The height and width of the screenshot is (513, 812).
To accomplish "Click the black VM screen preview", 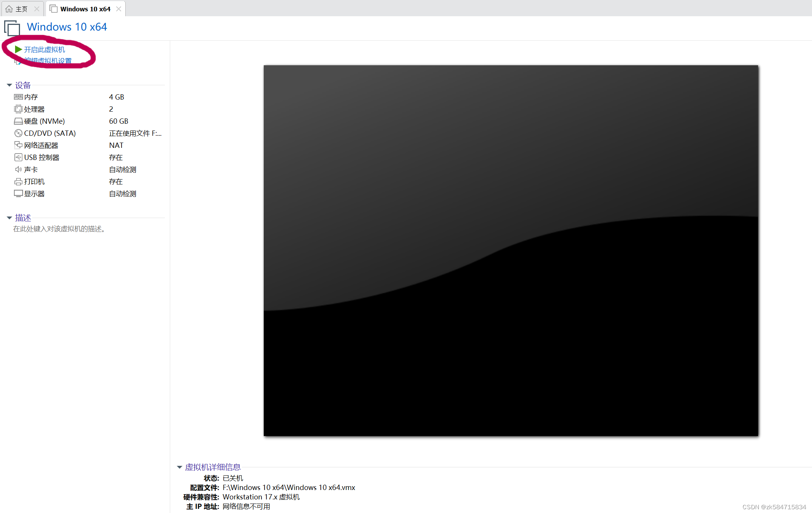I will click(x=511, y=250).
